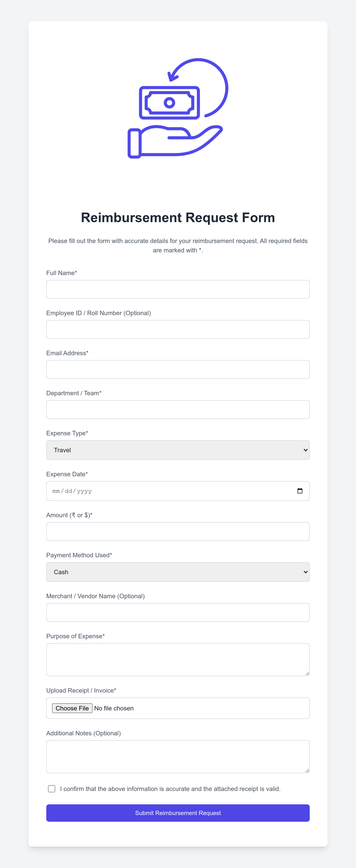Select the Email Address input field
The height and width of the screenshot is (868, 356).
click(178, 369)
